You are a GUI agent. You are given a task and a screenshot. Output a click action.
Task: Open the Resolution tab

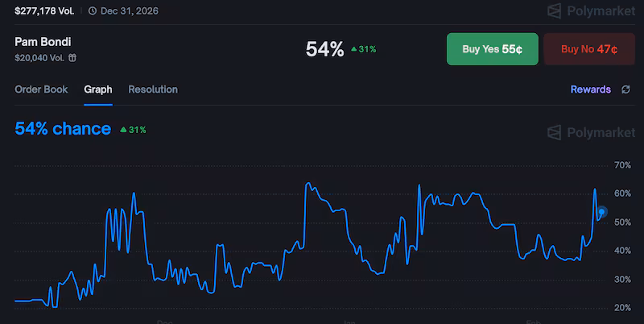click(153, 89)
